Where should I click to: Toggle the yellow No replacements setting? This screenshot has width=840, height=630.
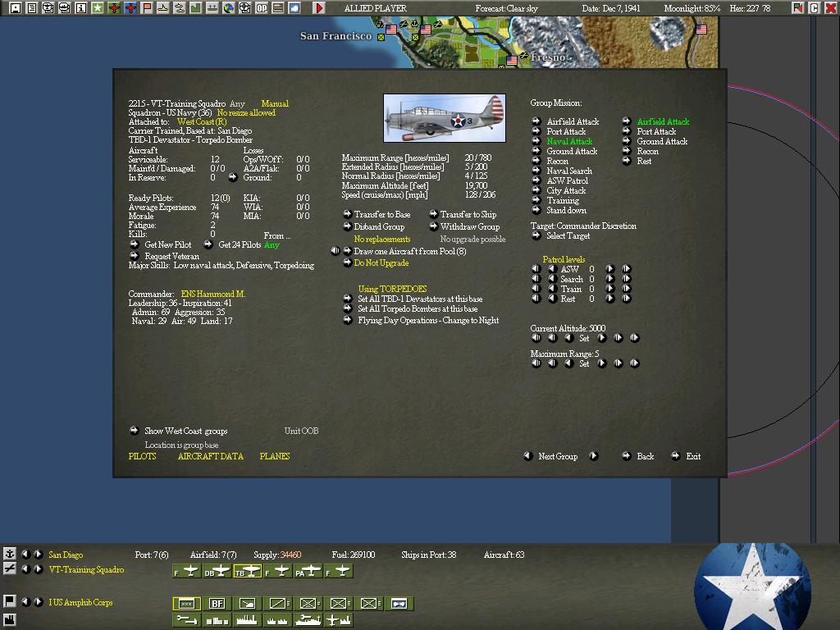pyautogui.click(x=382, y=239)
